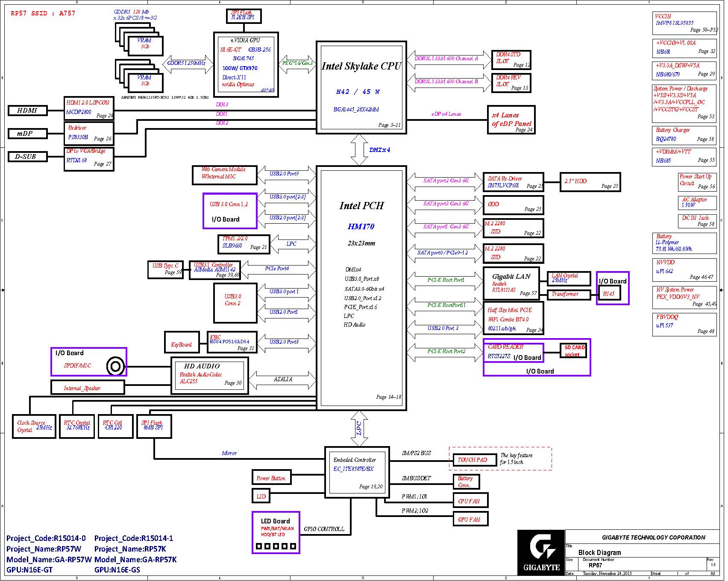Click the VCCIN IMVP8 ISL95855 power box
The width and height of the screenshot is (728, 581).
[x=684, y=23]
